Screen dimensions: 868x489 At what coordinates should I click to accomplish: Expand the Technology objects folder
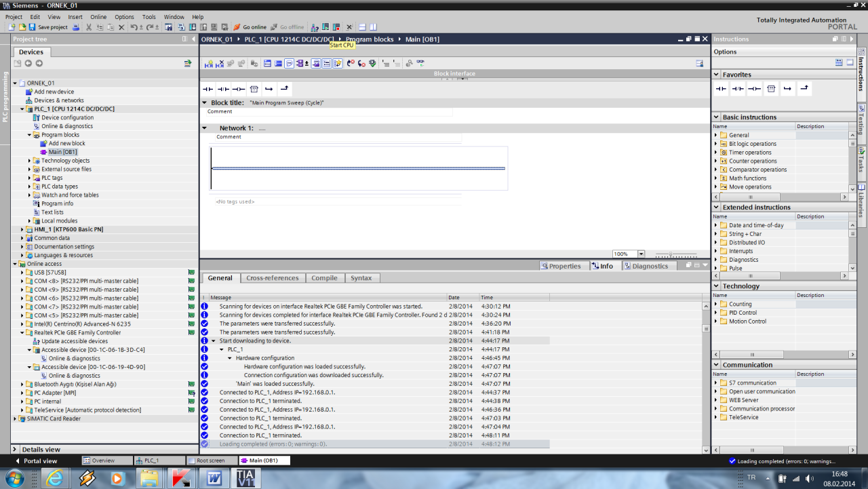[x=30, y=161]
